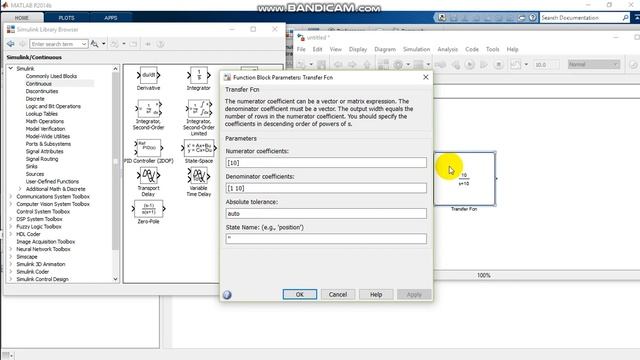Expand Additional Math & Discrete node

(20, 189)
